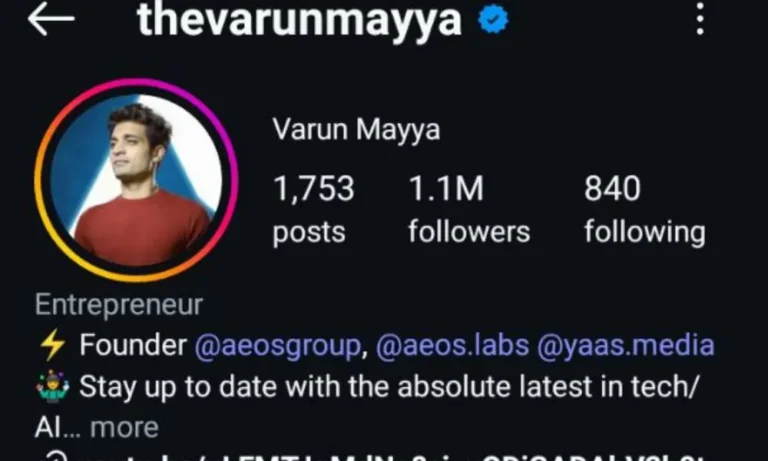Open the @aeos.labs mention
This screenshot has width=768, height=461.
point(453,345)
